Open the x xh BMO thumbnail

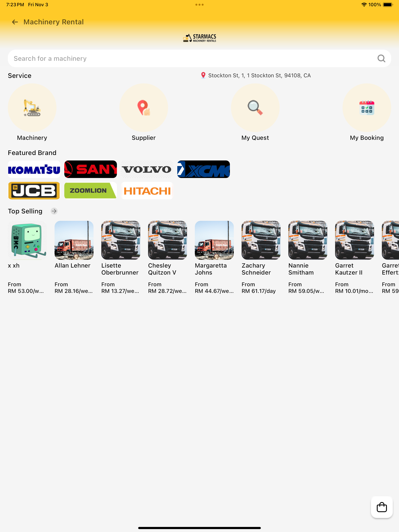click(x=27, y=240)
